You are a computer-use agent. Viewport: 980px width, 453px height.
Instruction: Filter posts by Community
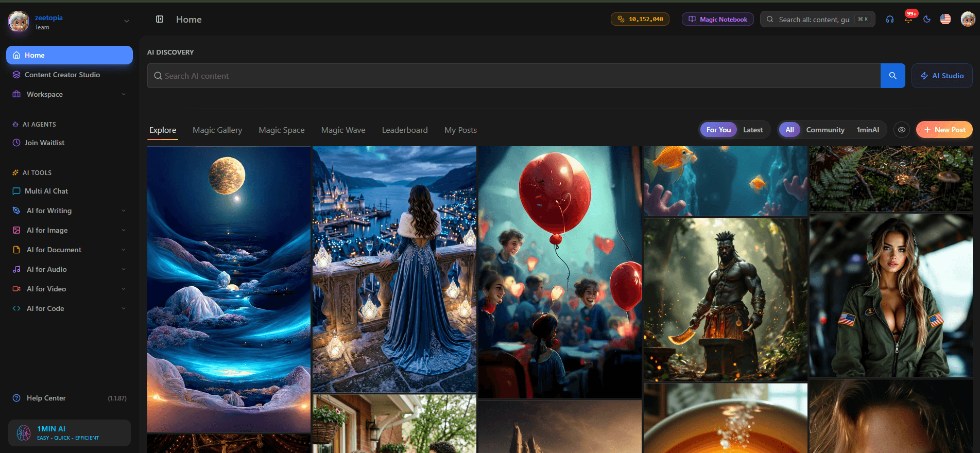click(825, 130)
